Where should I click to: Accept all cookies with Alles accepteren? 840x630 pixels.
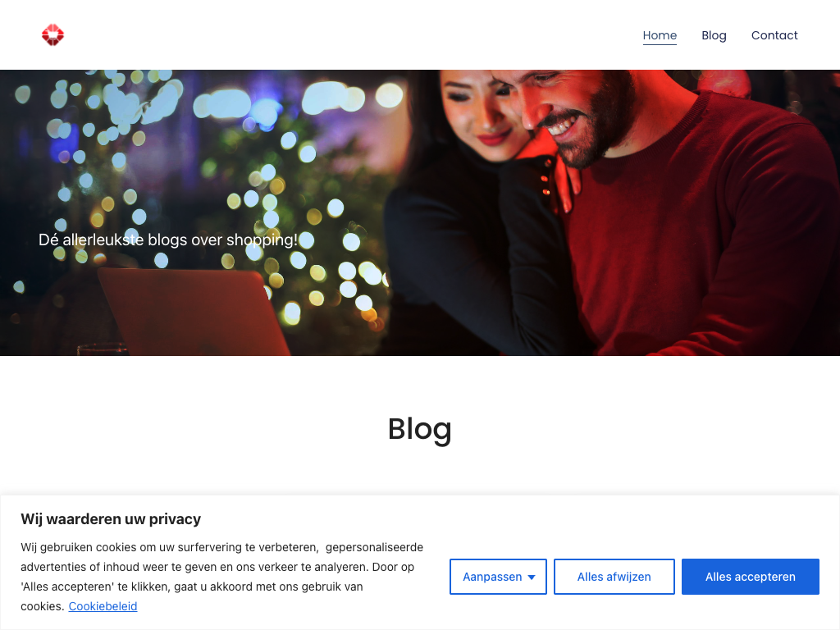point(750,577)
